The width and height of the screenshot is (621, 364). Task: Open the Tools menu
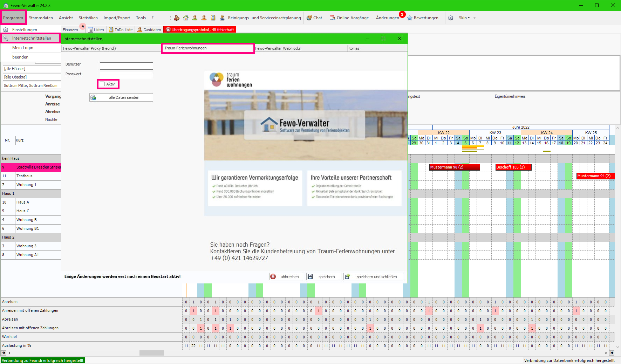[141, 18]
